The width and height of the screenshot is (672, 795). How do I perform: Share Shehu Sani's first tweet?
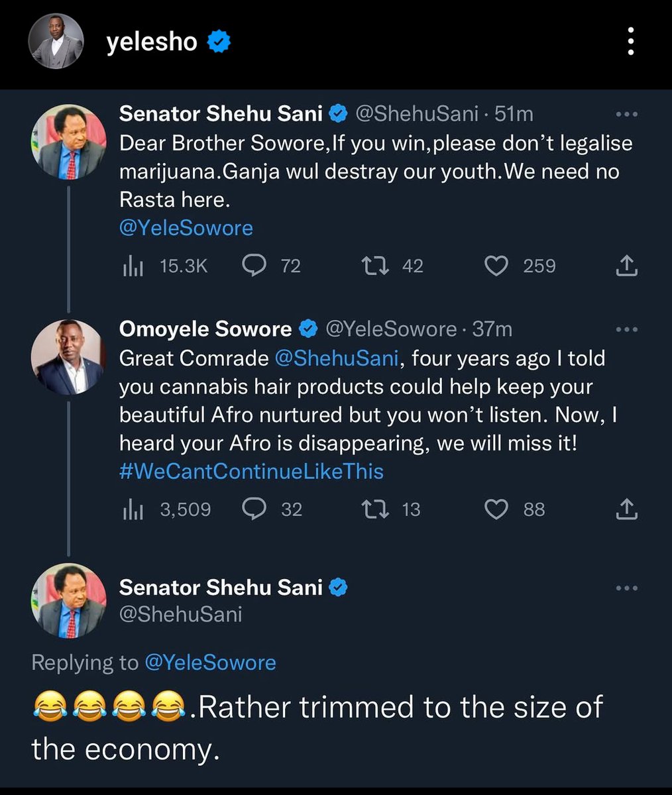pos(626,266)
